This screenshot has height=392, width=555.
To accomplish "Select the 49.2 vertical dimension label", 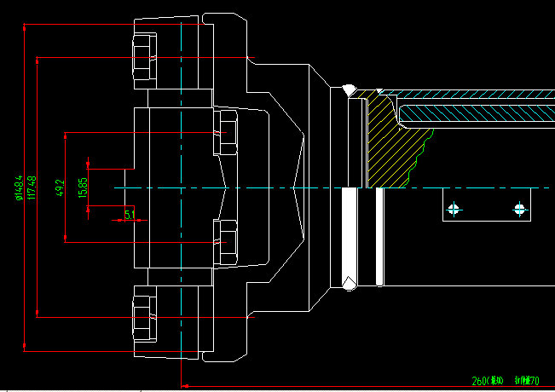I will [59, 187].
